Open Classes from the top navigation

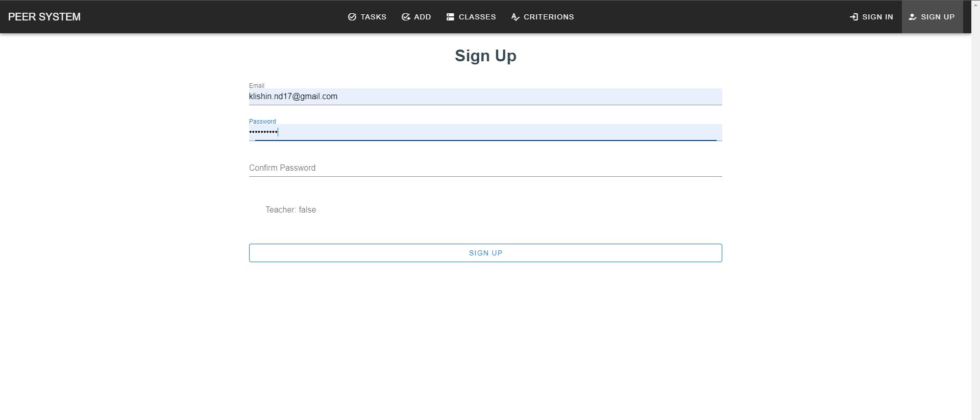(471, 17)
